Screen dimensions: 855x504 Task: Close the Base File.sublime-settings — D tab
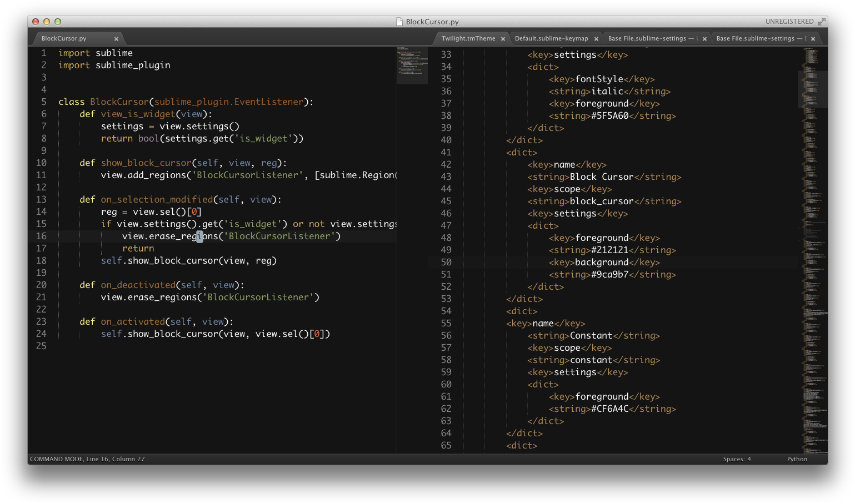point(813,39)
